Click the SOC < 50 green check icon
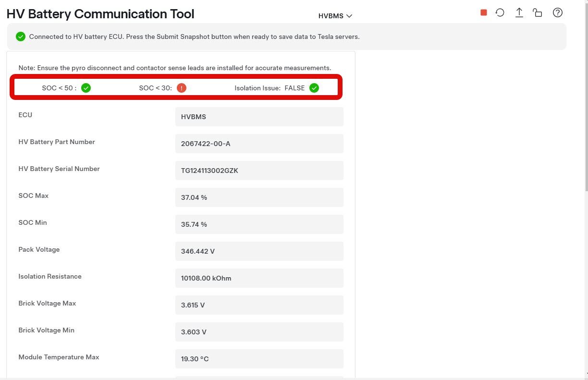 click(86, 88)
